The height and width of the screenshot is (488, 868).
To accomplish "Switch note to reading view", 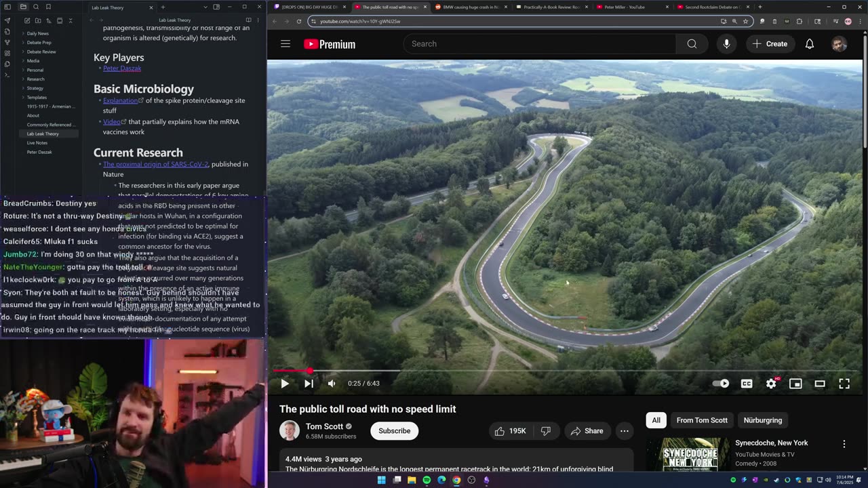I will click(248, 20).
